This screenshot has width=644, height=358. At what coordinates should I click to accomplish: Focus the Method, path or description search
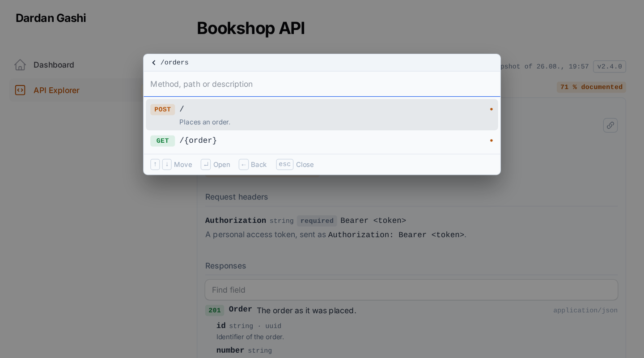pos(322,84)
